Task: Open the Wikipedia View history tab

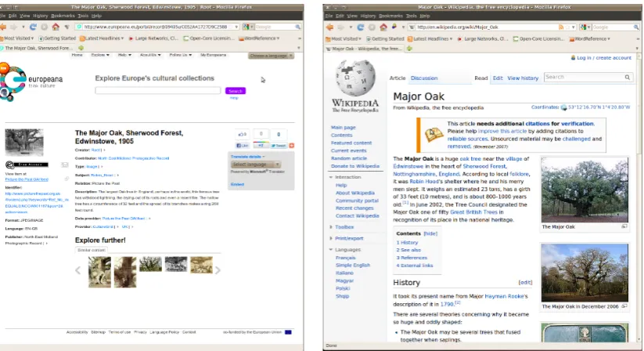Action: (x=523, y=78)
